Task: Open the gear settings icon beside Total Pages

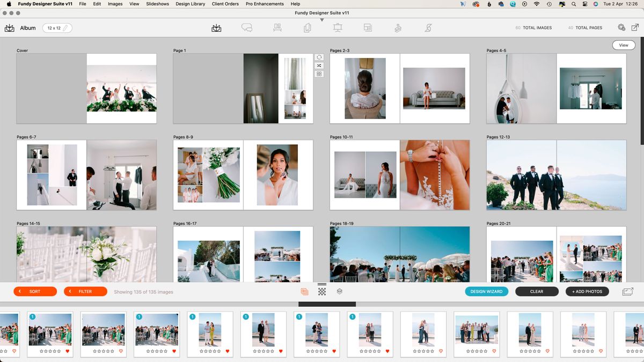Action: 621,27
